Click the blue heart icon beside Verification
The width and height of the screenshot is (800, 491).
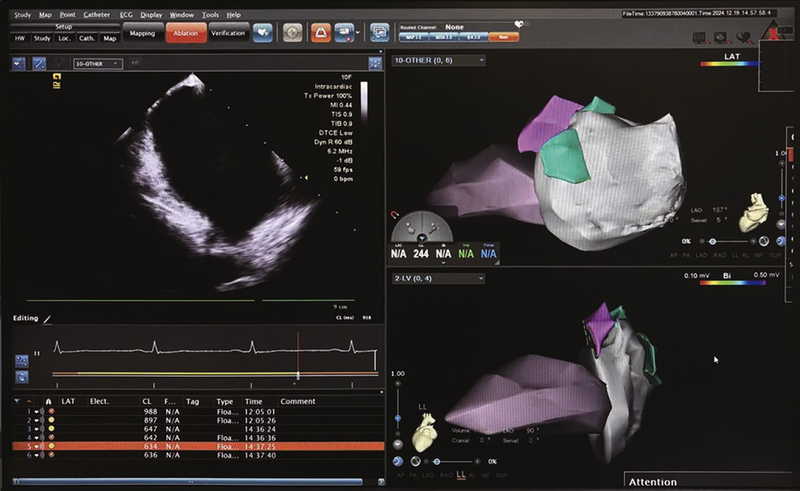pos(264,33)
